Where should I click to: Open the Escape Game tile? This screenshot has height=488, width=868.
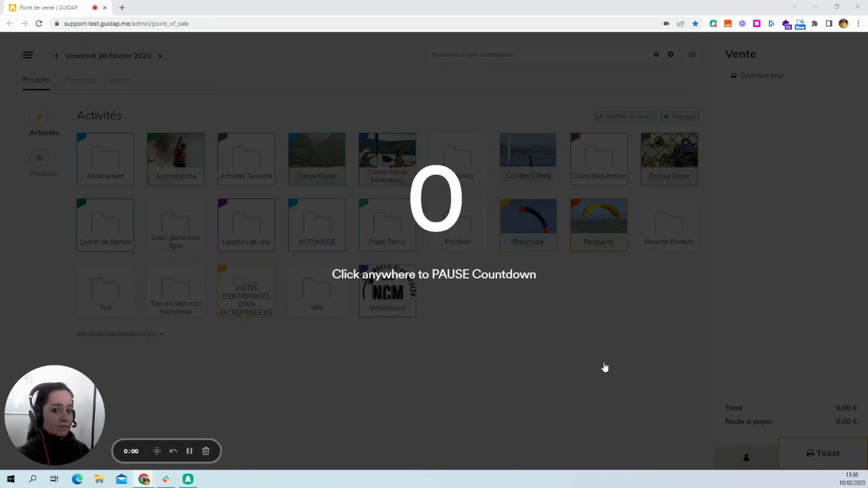pos(669,159)
